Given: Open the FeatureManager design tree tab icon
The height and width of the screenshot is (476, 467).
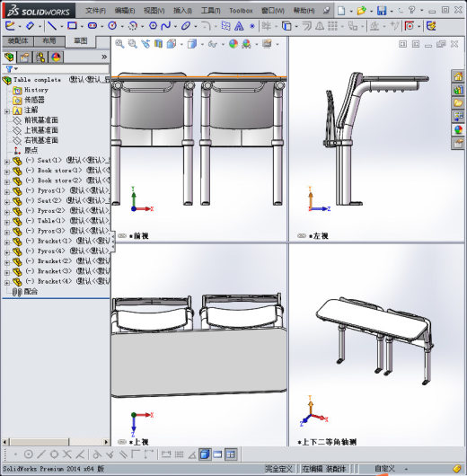Looking at the screenshot, I should 9,57.
